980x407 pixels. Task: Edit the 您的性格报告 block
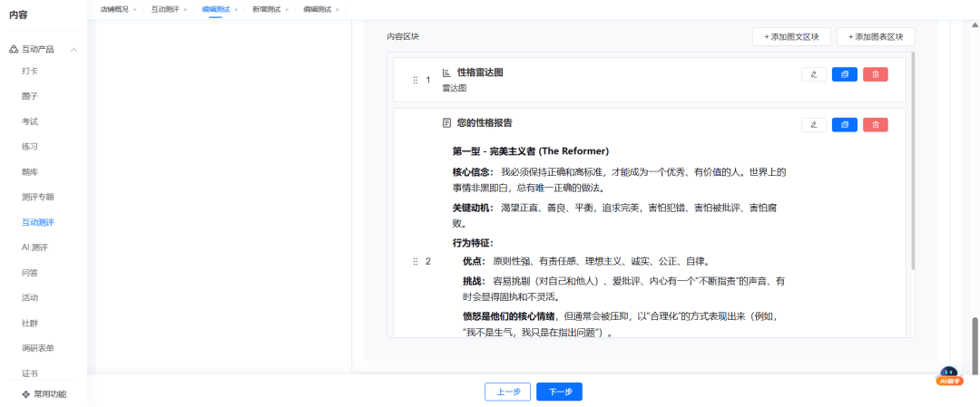point(814,125)
